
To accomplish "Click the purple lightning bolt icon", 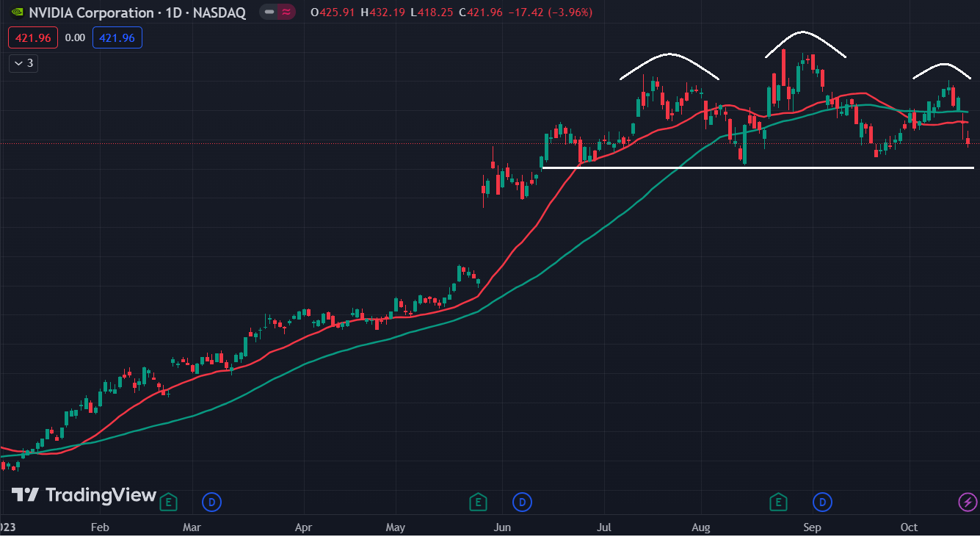I will pos(968,502).
